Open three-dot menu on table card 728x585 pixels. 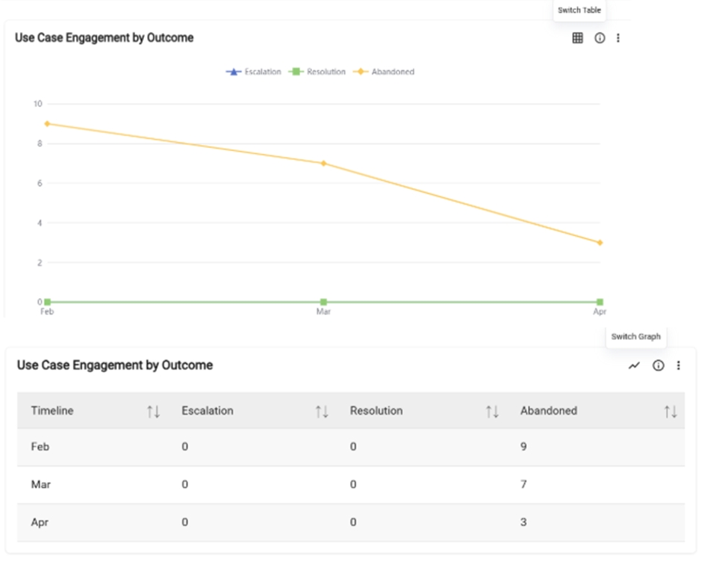(x=678, y=365)
